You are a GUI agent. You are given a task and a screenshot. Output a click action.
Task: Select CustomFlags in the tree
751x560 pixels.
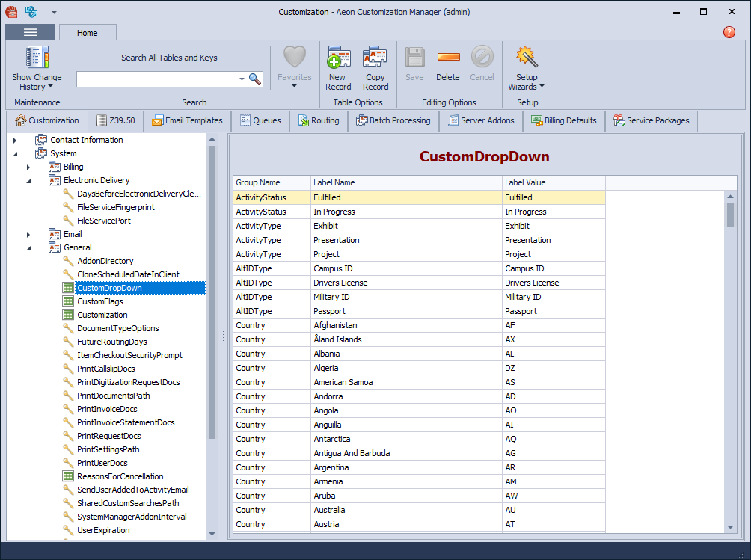point(100,301)
